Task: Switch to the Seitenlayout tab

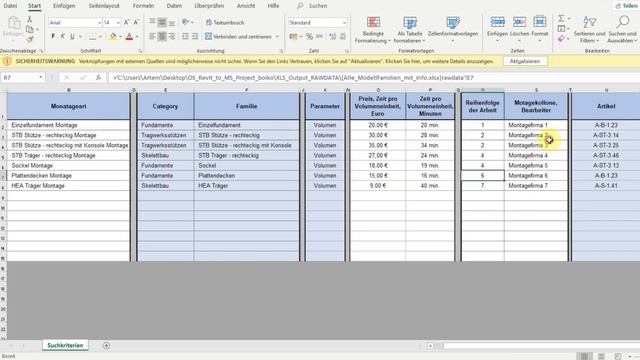Action: (104, 6)
